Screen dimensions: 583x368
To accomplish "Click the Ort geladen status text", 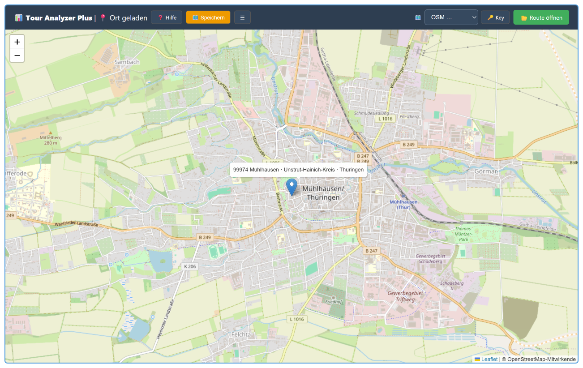I will click(x=128, y=17).
